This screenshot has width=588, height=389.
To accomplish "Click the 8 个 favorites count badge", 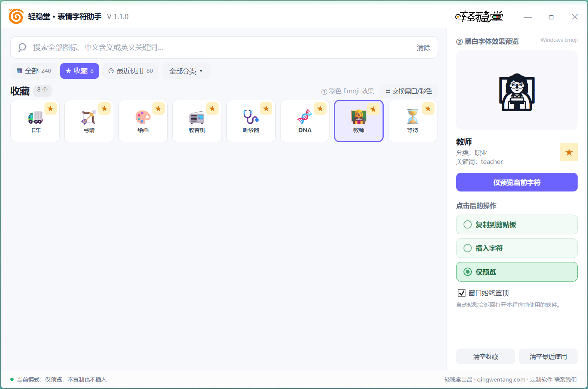I will pyautogui.click(x=43, y=90).
